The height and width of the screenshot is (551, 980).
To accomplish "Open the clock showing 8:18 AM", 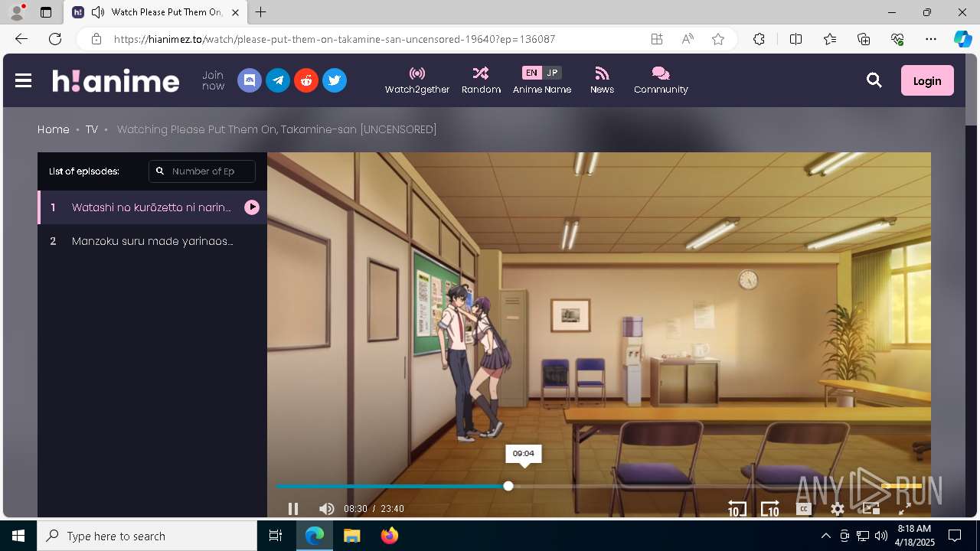I will click(x=914, y=535).
